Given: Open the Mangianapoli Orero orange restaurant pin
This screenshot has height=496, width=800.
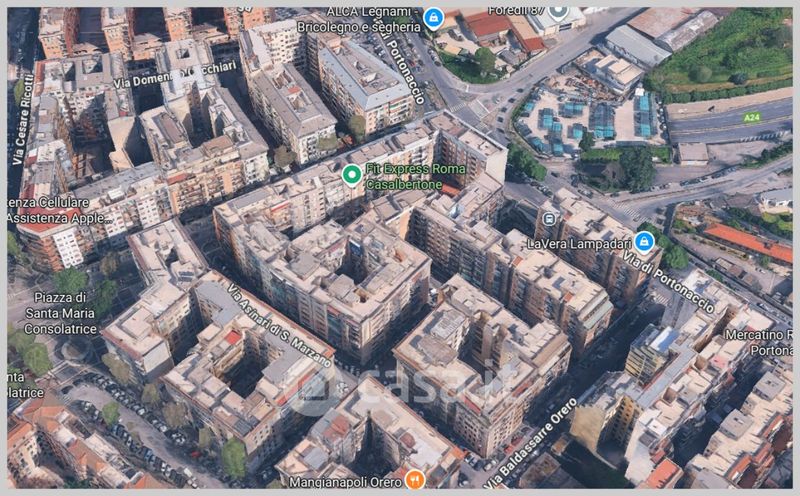Looking at the screenshot, I should click(415, 479).
